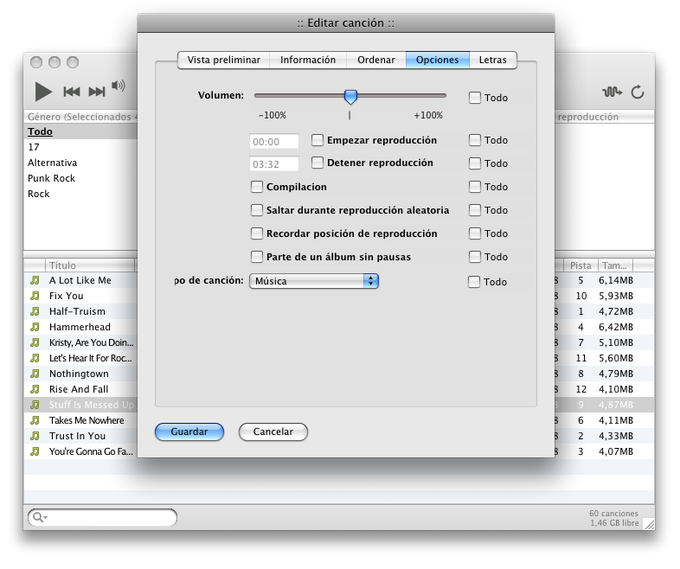Select the Rock genre
This screenshot has width=680, height=569.
point(81,194)
